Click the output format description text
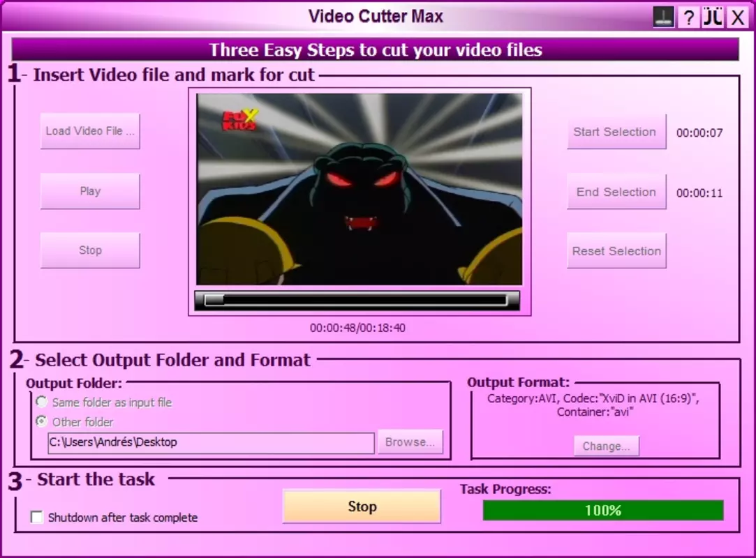 coord(593,405)
